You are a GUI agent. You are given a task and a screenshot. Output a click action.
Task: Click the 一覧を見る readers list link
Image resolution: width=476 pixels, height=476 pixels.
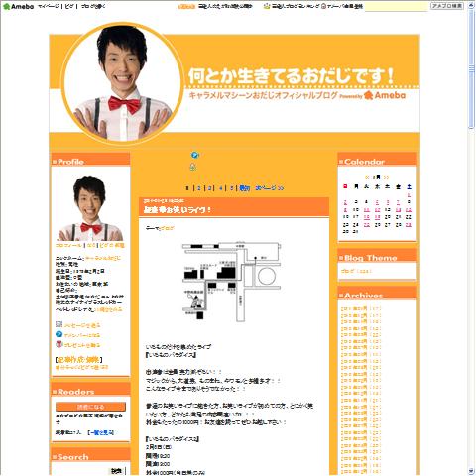tap(101, 432)
